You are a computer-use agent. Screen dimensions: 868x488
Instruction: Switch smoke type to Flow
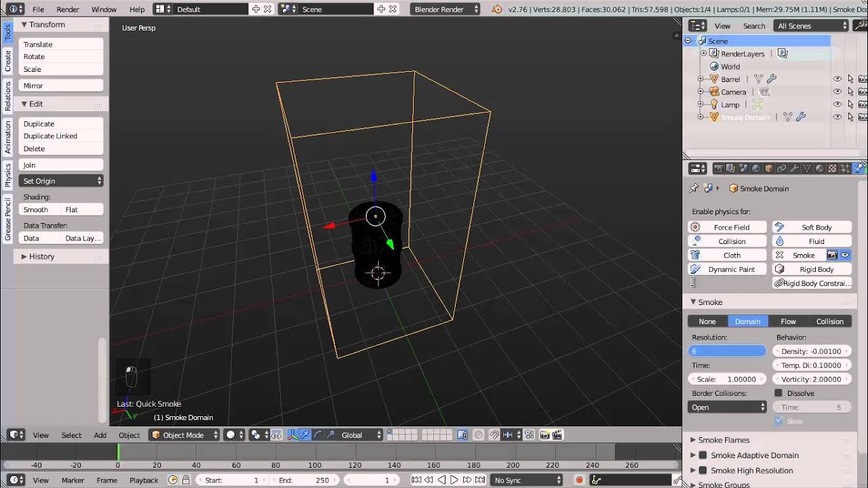coord(788,321)
